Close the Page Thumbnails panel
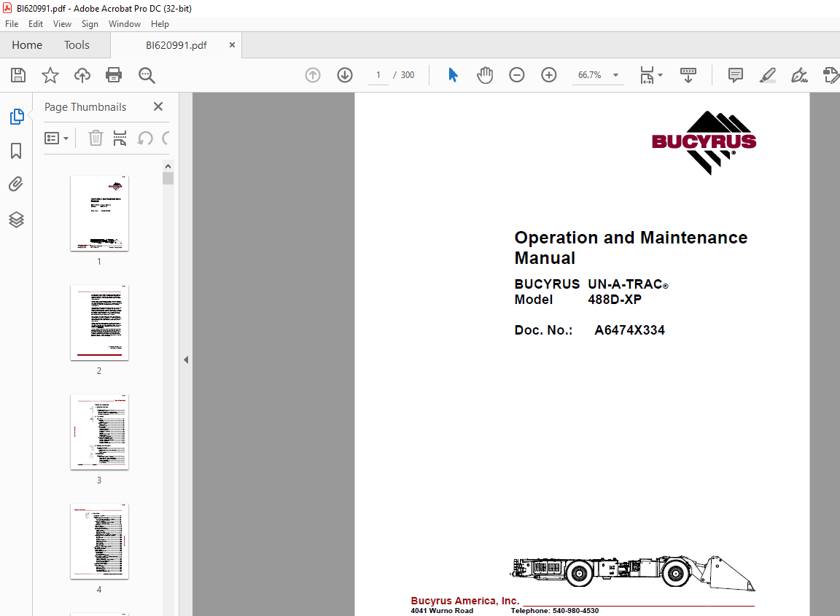 [158, 106]
